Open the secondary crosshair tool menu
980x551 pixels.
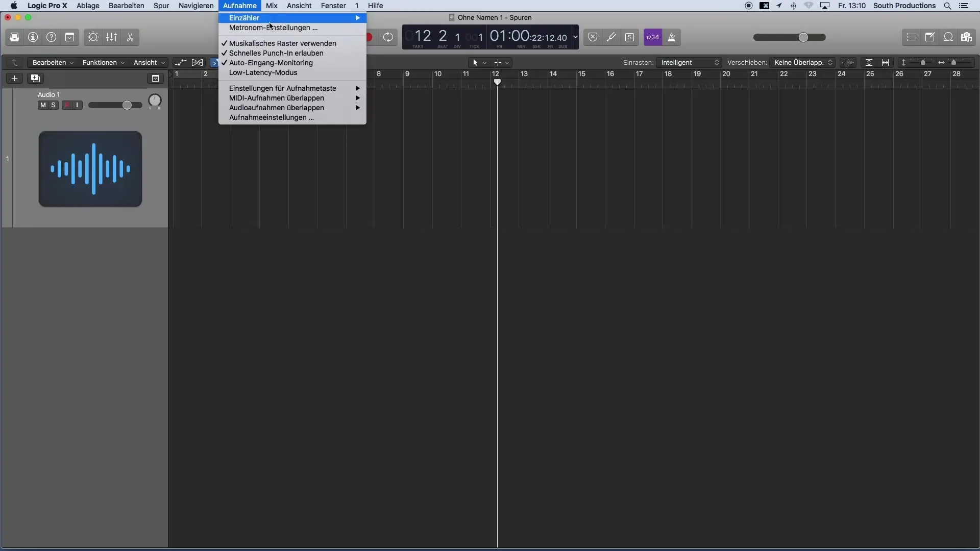pos(502,62)
